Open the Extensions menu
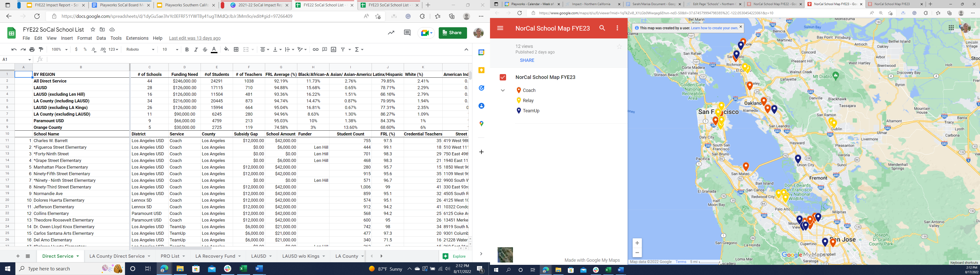This screenshot has height=275, width=980. (137, 38)
